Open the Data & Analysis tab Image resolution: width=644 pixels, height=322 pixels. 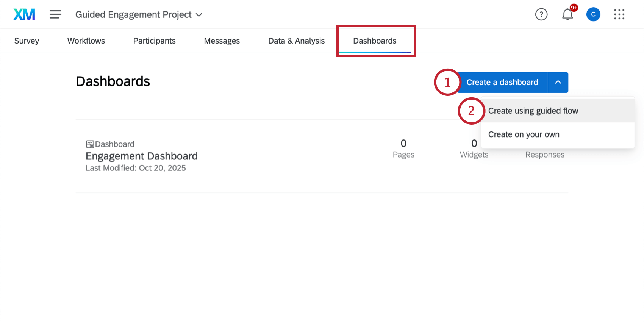click(296, 41)
